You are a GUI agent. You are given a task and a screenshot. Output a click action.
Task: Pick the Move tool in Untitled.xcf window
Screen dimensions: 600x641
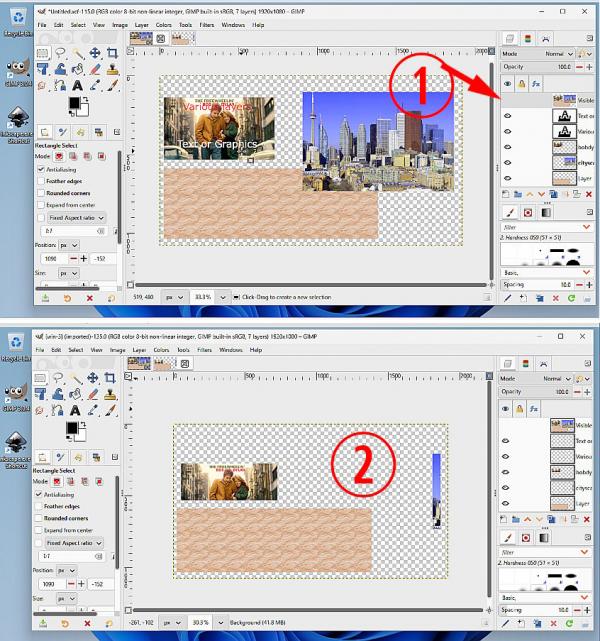pyautogui.click(x=95, y=53)
